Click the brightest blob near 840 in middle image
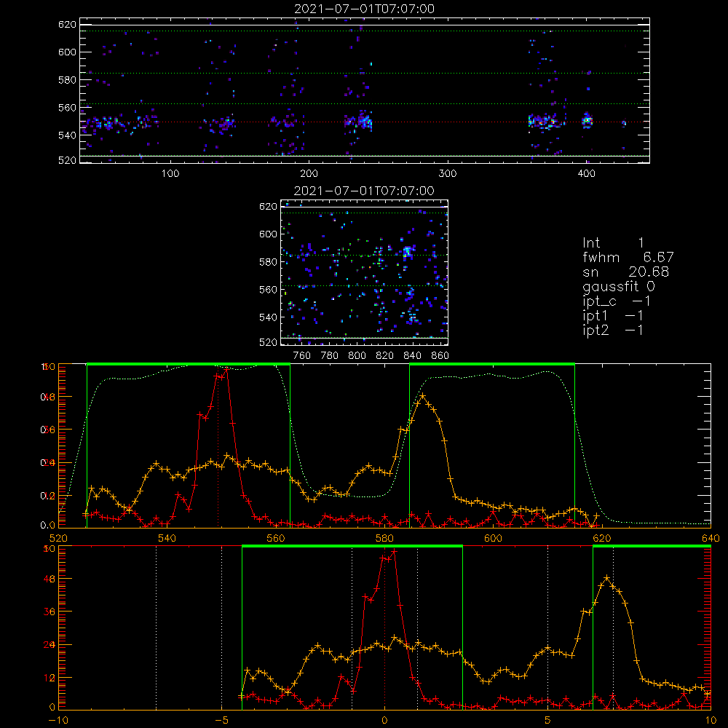This screenshot has height=728, width=728. [x=408, y=252]
